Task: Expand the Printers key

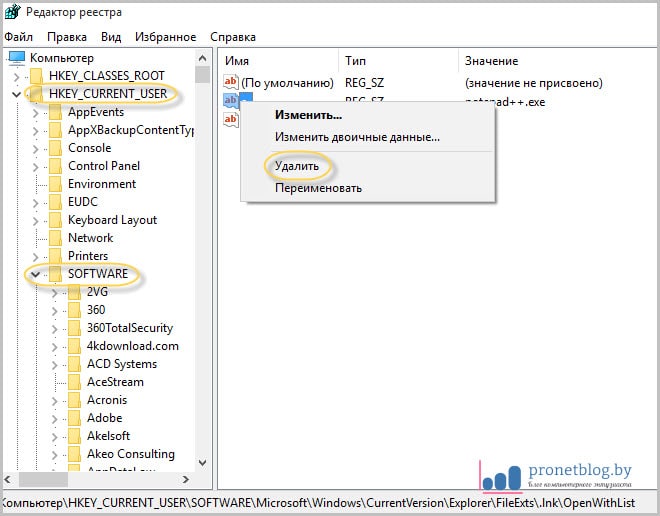Action: pos(35,257)
